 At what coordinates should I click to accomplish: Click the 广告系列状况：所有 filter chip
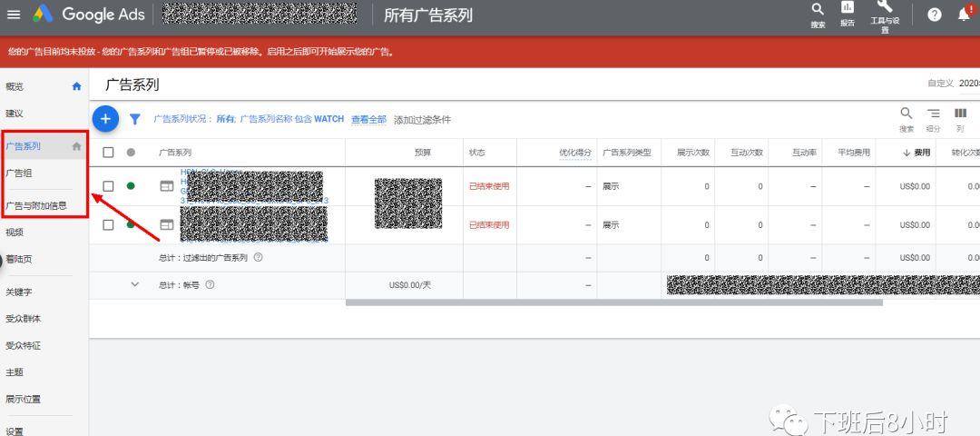tap(194, 119)
